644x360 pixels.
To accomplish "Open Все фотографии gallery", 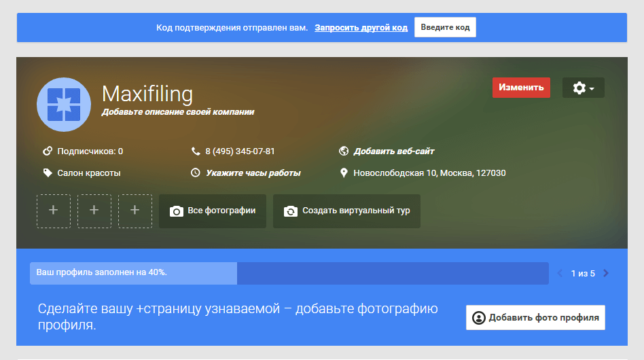I will coord(213,211).
